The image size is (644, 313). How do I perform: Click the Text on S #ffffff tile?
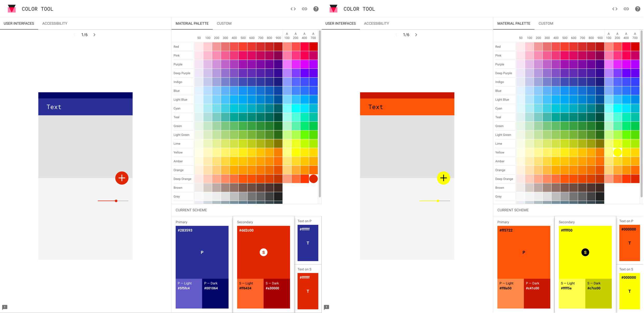tap(308, 291)
